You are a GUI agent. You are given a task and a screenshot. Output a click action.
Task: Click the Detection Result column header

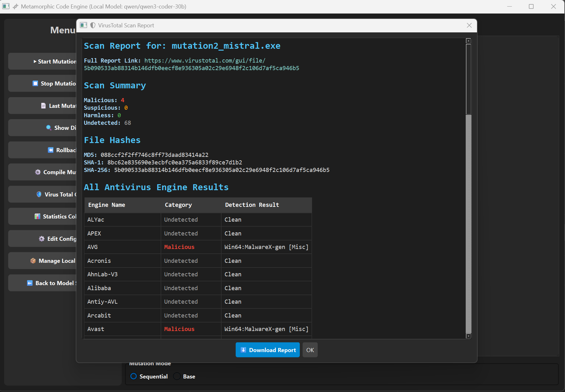[266, 205]
